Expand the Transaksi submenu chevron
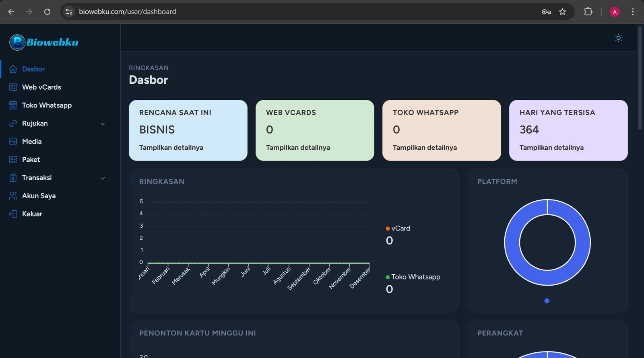Screen dimensions: 644x358 [x=103, y=178]
